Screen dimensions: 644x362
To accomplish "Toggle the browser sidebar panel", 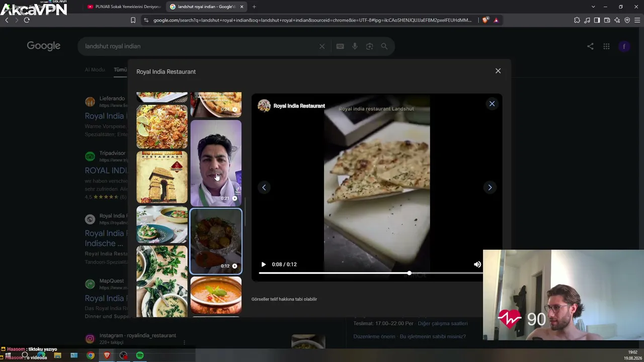I will click(x=597, y=20).
